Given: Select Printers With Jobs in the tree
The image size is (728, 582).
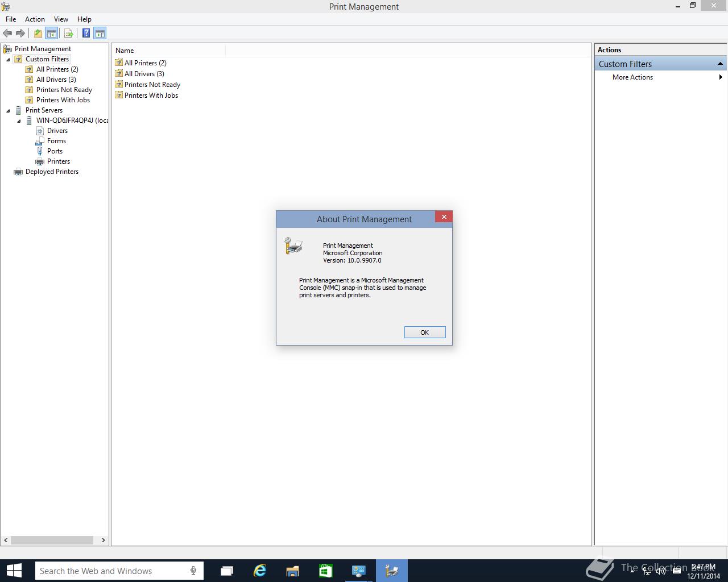Looking at the screenshot, I should point(63,100).
